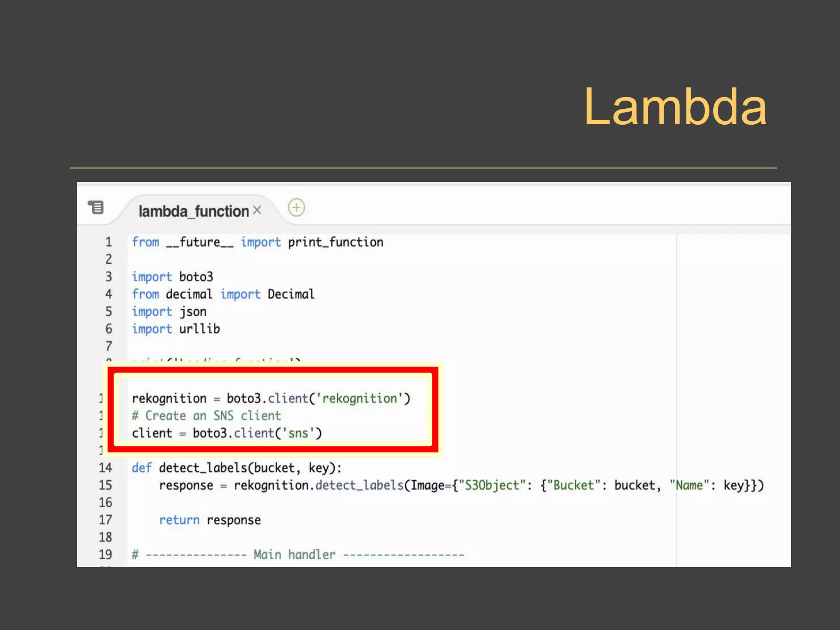The image size is (840, 630).
Task: Click the '# Create an SNS client' comment
Action: click(206, 415)
